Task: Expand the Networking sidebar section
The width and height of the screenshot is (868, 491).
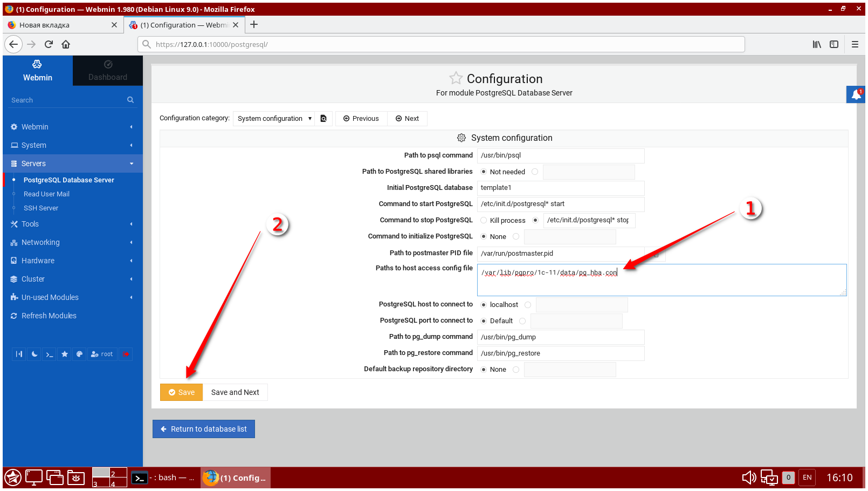Action: click(73, 242)
